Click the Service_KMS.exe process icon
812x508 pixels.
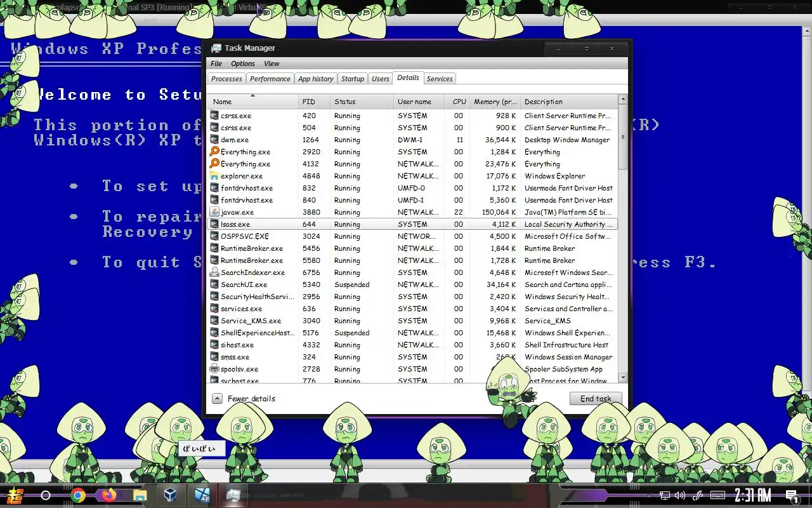coord(214,321)
